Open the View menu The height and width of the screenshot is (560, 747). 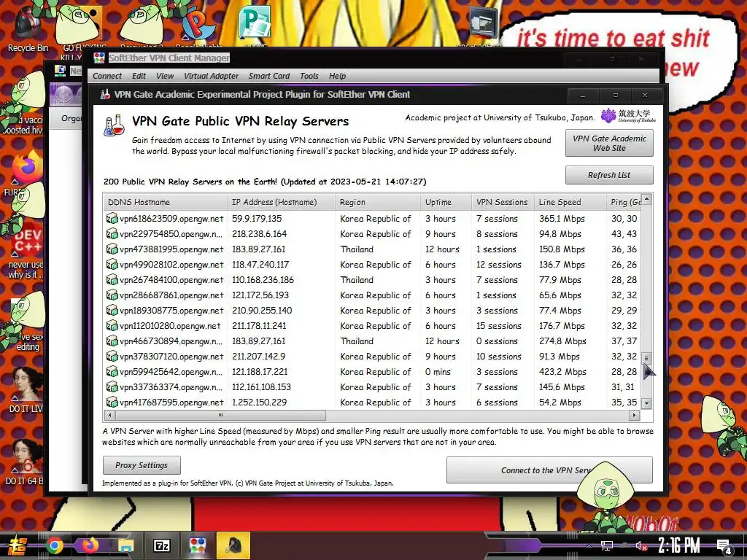pos(165,76)
